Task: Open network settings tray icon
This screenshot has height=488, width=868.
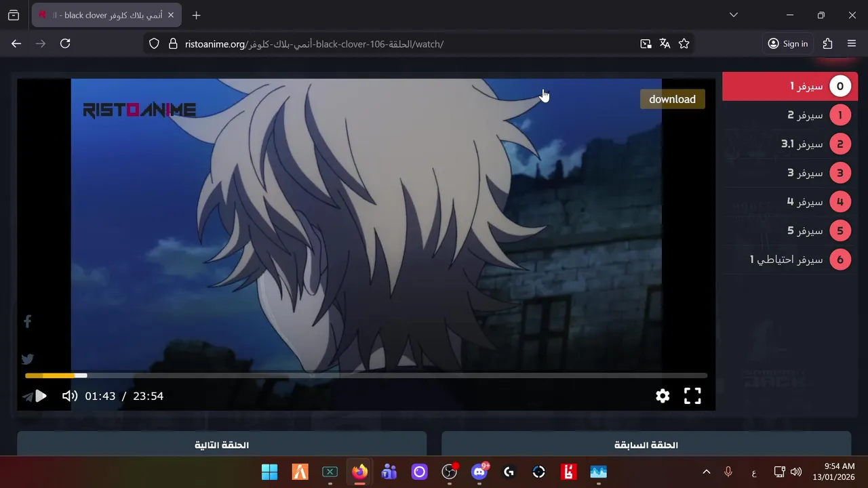Action: 780,472
